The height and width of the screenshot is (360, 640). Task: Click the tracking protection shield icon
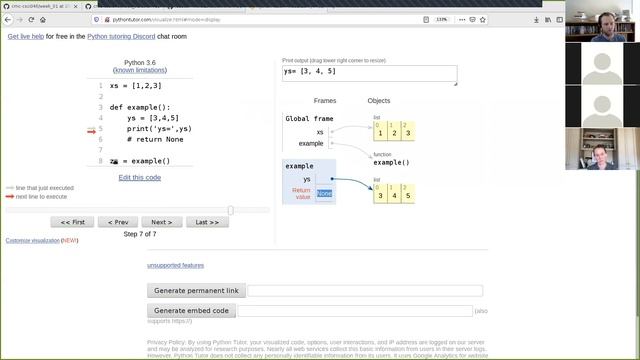coord(97,20)
